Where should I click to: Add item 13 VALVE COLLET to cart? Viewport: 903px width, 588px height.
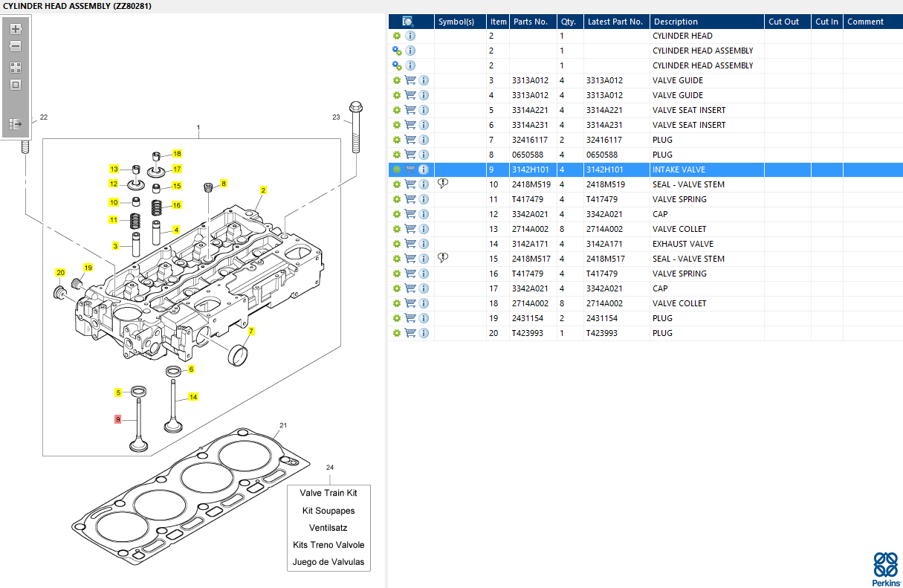coord(410,229)
